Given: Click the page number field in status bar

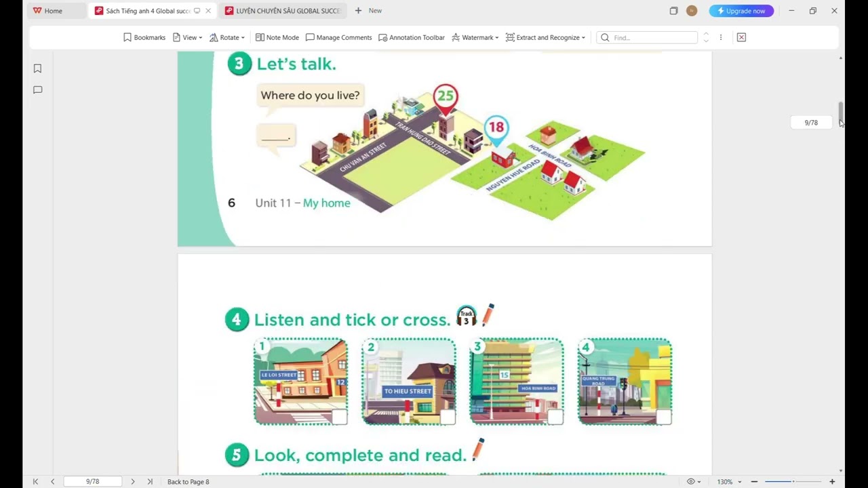Looking at the screenshot, I should click(x=93, y=482).
